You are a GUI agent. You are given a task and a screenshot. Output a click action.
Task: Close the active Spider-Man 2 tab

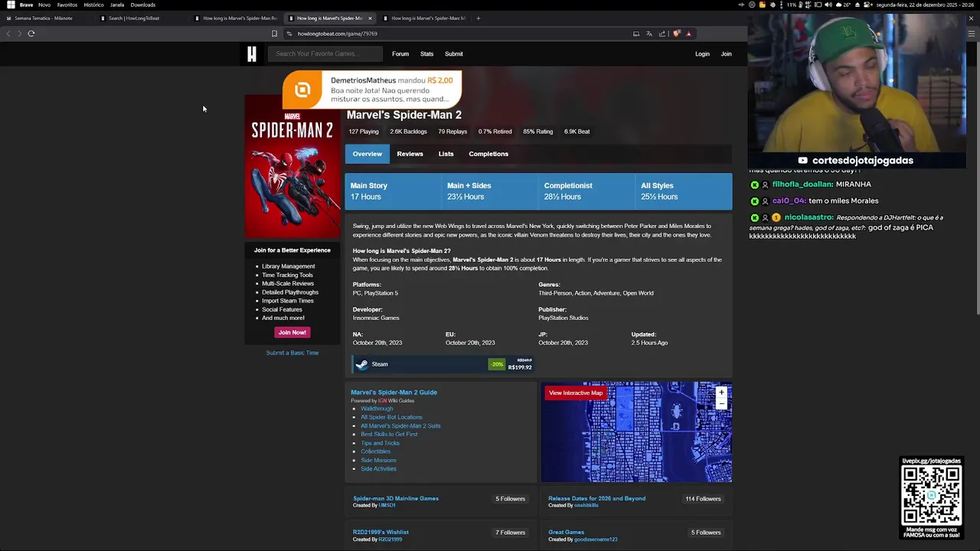[x=370, y=18]
